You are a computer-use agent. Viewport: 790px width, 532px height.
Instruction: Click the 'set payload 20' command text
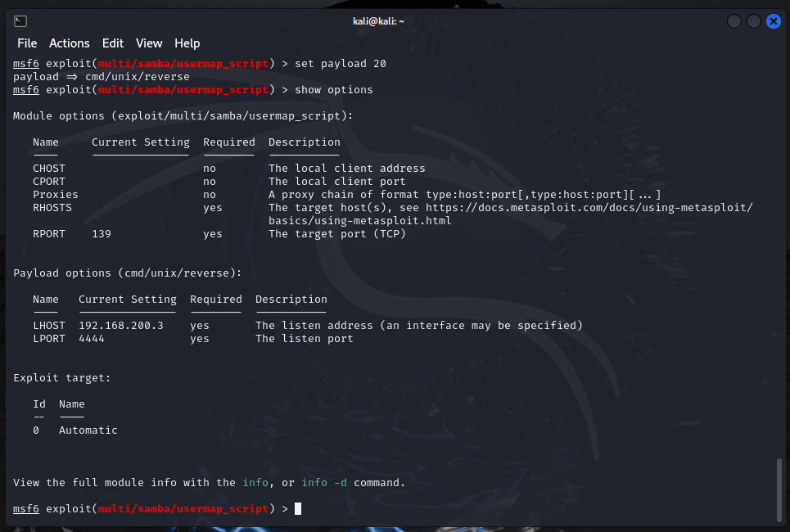pos(341,64)
